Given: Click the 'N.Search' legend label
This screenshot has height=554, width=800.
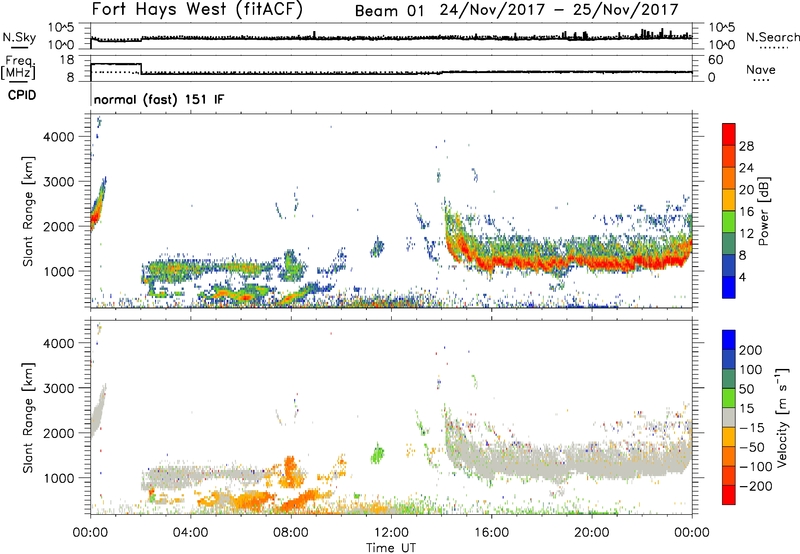Looking at the screenshot, I should pyautogui.click(x=772, y=37).
